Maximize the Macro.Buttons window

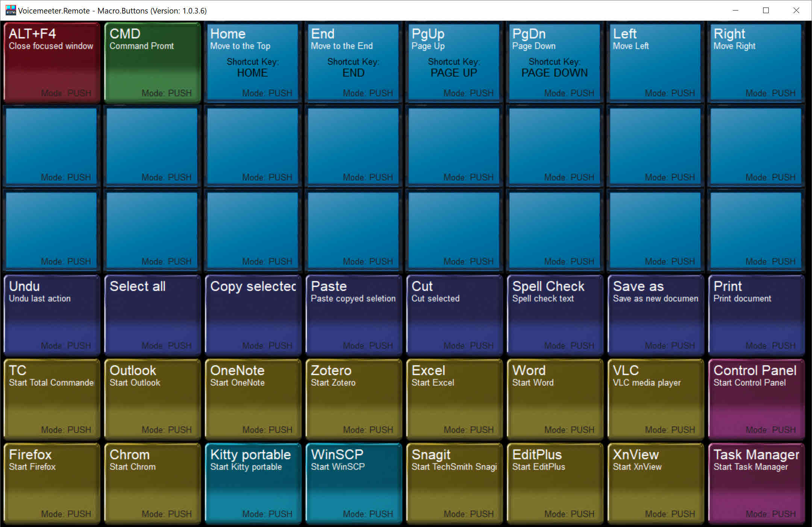click(766, 11)
